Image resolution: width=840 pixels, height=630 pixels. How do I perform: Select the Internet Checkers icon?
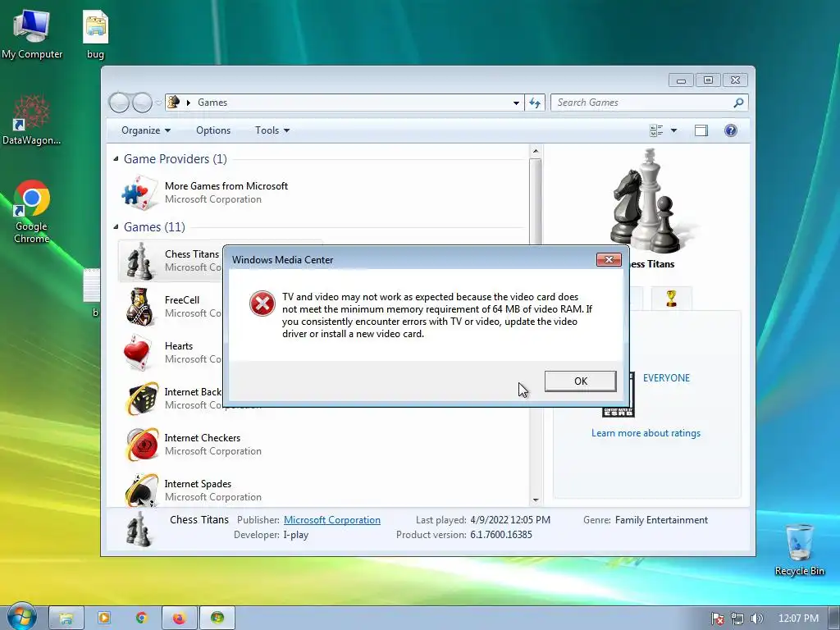(x=142, y=445)
